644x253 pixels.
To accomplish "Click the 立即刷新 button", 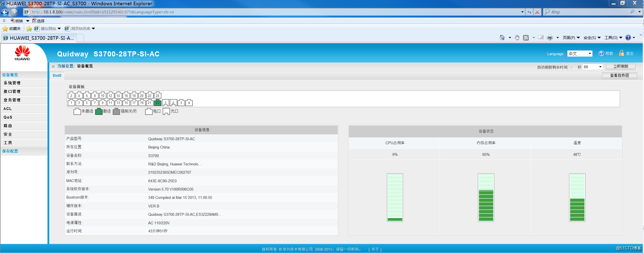I will (621, 66).
